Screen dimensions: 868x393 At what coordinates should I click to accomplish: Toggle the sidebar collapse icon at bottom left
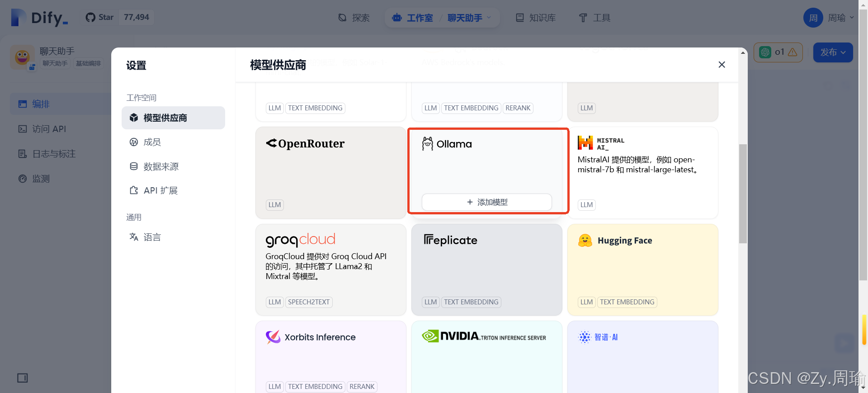point(22,378)
